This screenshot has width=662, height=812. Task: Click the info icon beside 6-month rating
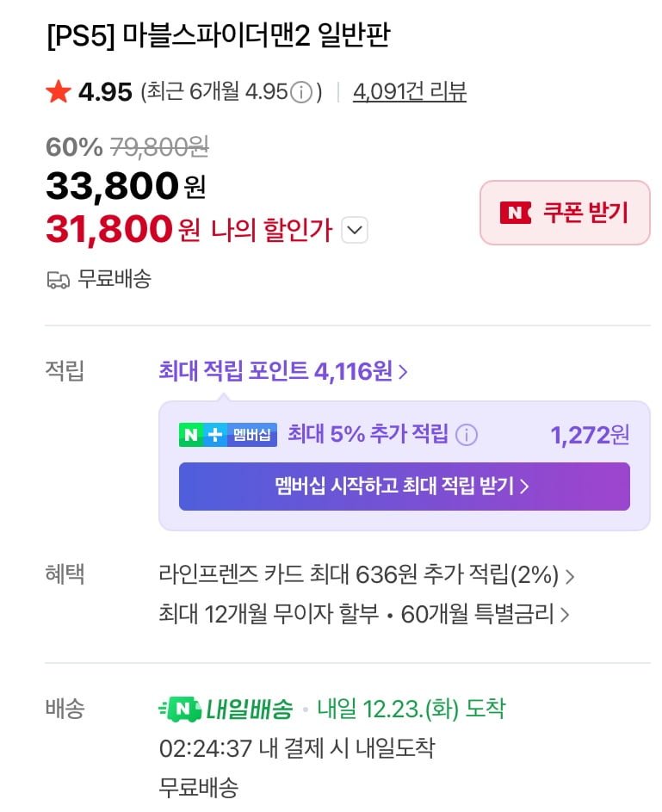(x=301, y=93)
